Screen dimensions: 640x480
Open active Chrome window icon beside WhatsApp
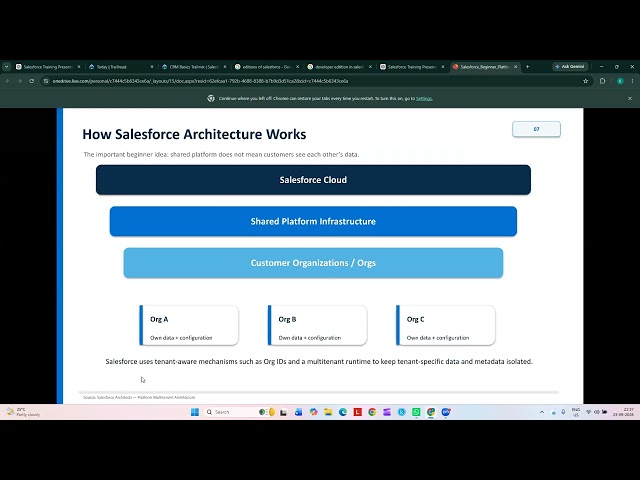431,412
